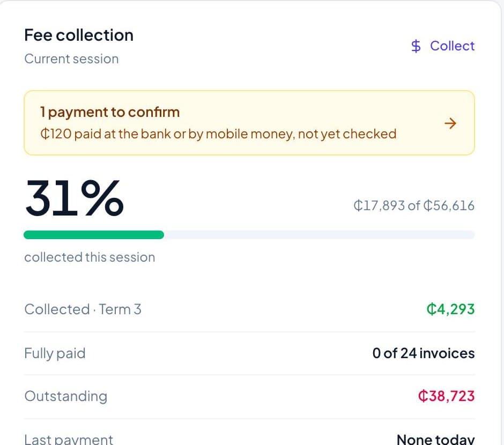Click the green ₵4,293 amount
Image resolution: width=504 pixels, height=445 pixels.
(x=450, y=309)
